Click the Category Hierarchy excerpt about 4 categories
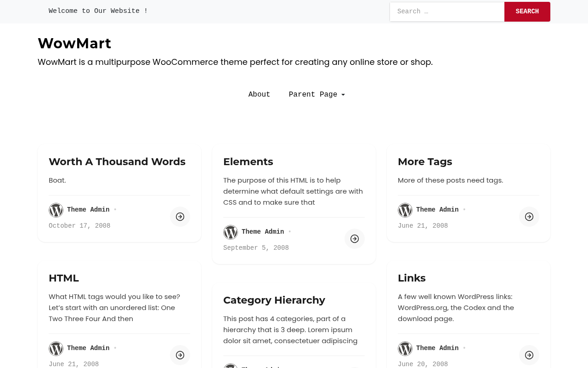 pyautogui.click(x=290, y=330)
